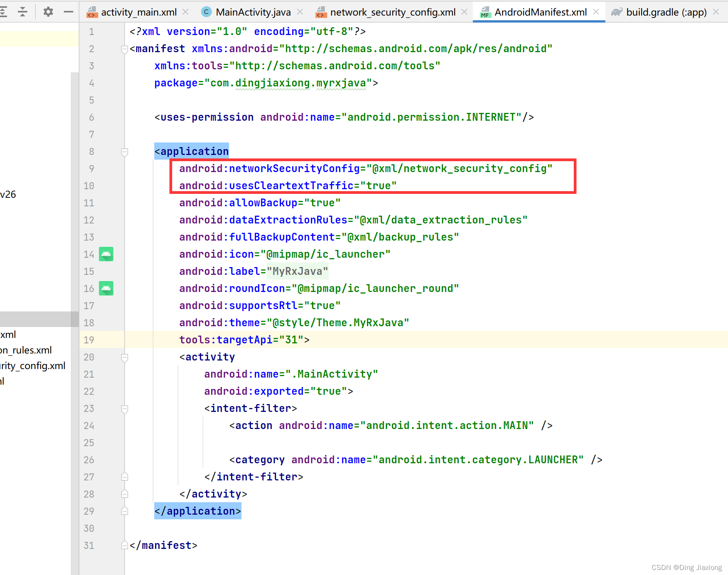This screenshot has width=728, height=575.
Task: Click line number 19 in gutter
Action: 89,340
